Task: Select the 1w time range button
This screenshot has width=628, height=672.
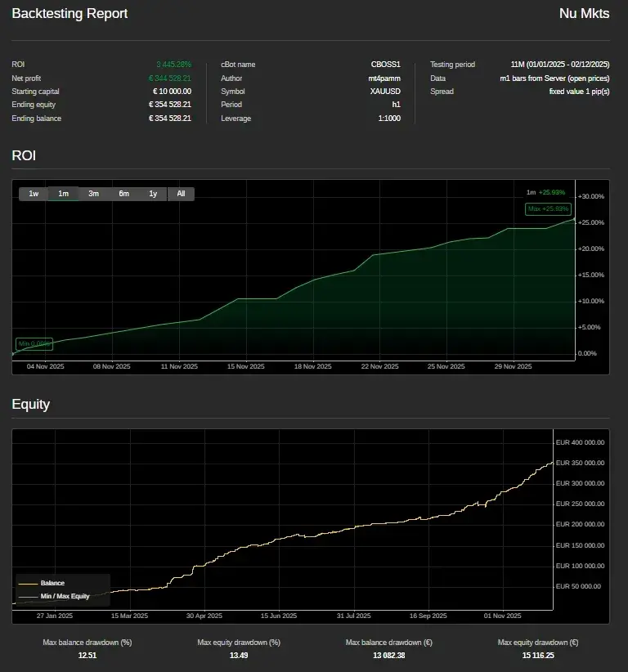Action: pos(34,194)
